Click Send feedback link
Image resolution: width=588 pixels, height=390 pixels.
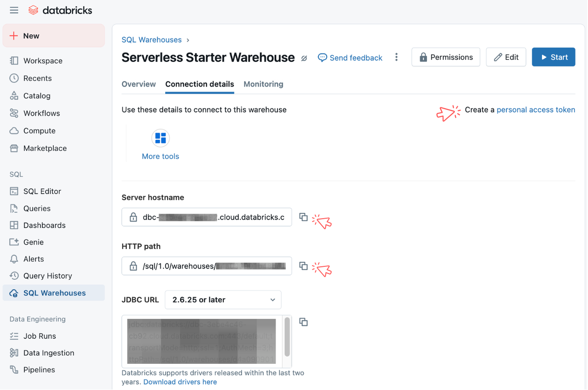tap(350, 58)
